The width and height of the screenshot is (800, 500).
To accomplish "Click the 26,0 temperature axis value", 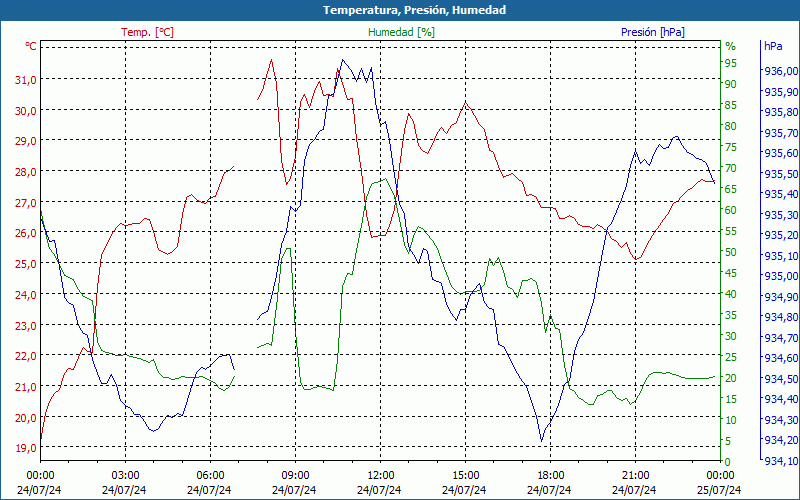I will (26, 233).
